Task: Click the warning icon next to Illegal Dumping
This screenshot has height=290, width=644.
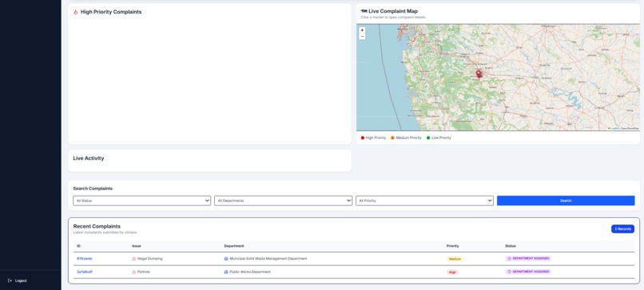Action: click(134, 259)
